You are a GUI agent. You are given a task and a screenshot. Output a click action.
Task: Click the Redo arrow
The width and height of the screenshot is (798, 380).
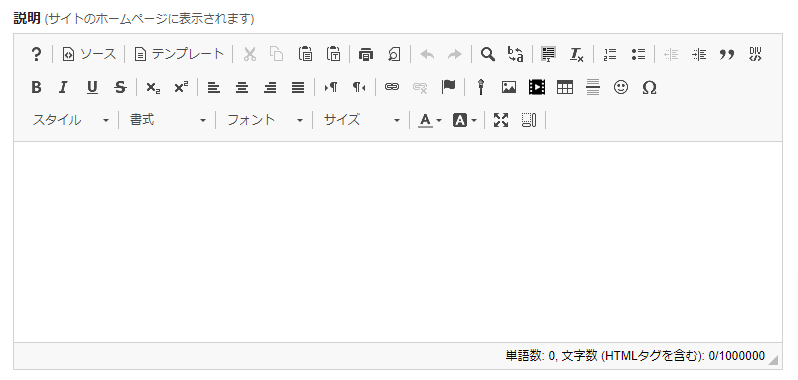click(454, 54)
